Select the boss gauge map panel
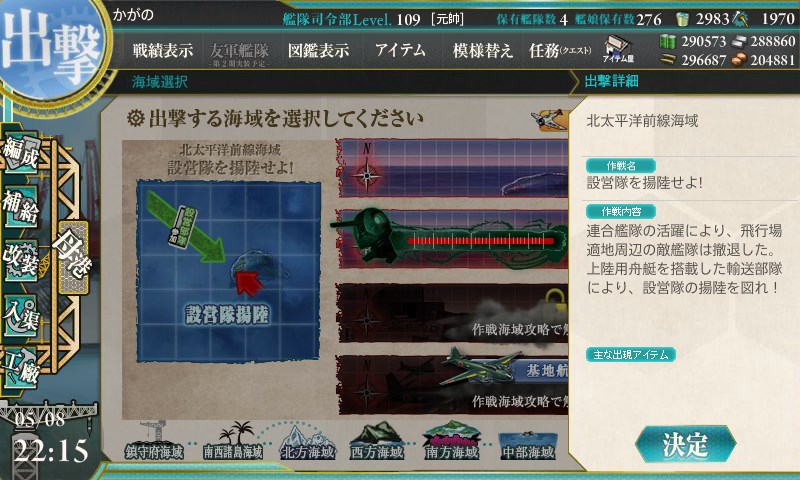 453,239
